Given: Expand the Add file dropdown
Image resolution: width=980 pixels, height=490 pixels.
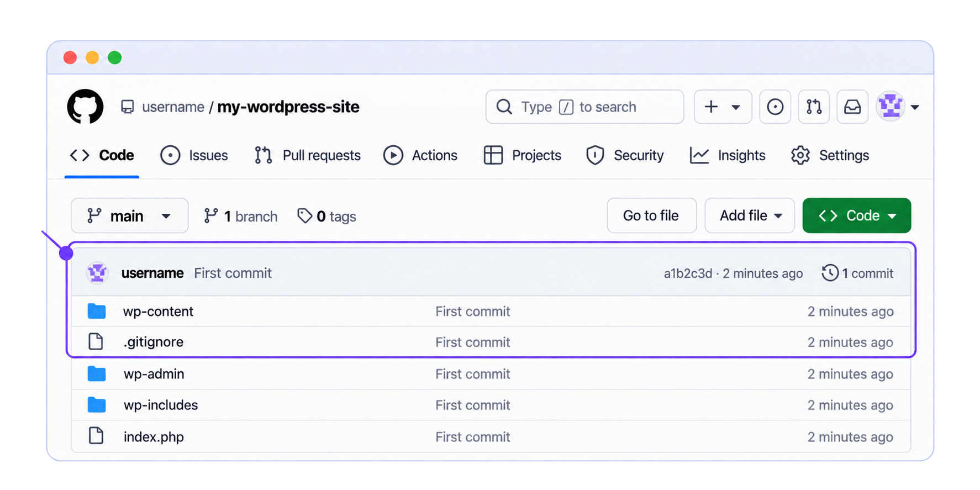Looking at the screenshot, I should [x=750, y=215].
